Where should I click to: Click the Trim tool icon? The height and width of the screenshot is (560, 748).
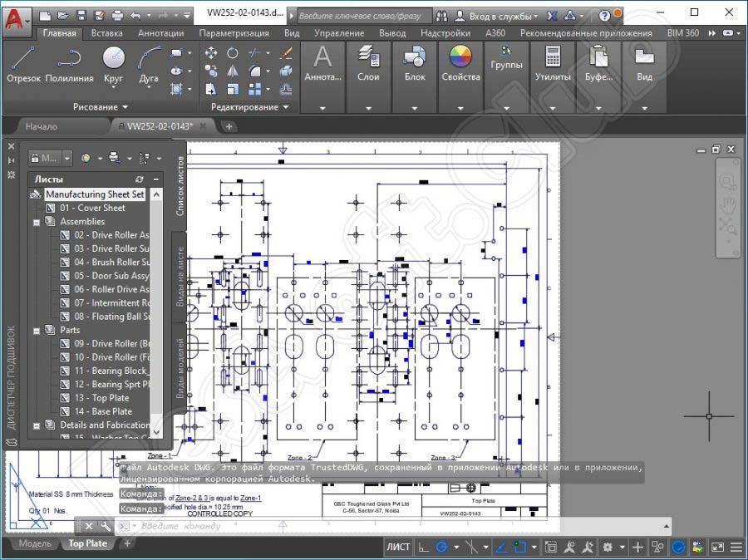coord(254,52)
